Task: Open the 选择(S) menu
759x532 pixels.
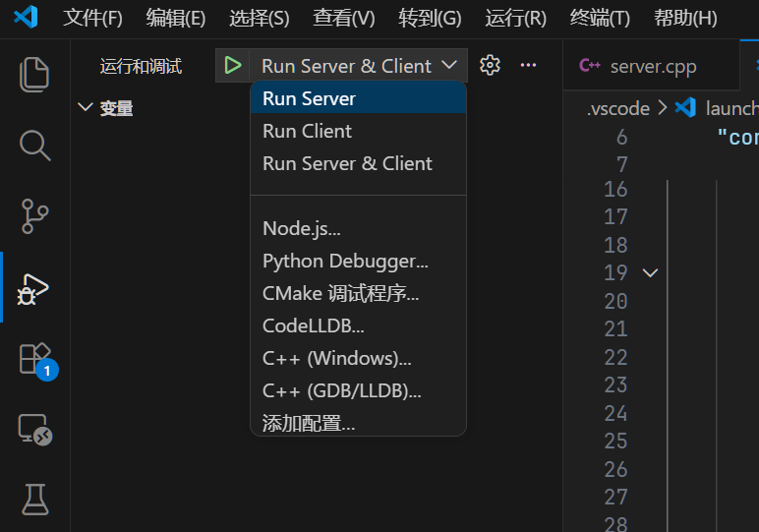Action: pyautogui.click(x=259, y=18)
